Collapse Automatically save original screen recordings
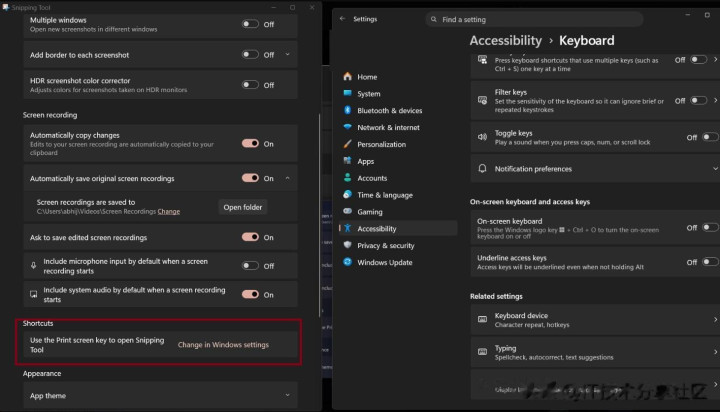 [288, 179]
